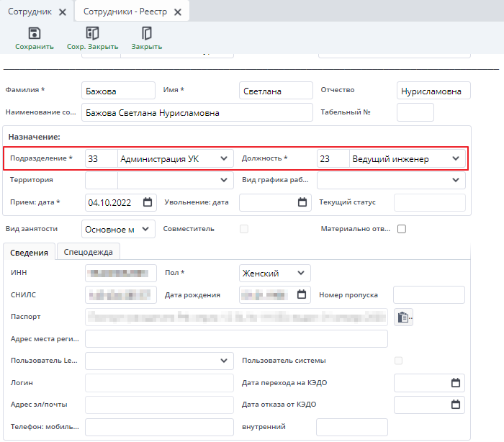Close the Сотрудник tab
The image size is (504, 442).
63,12
